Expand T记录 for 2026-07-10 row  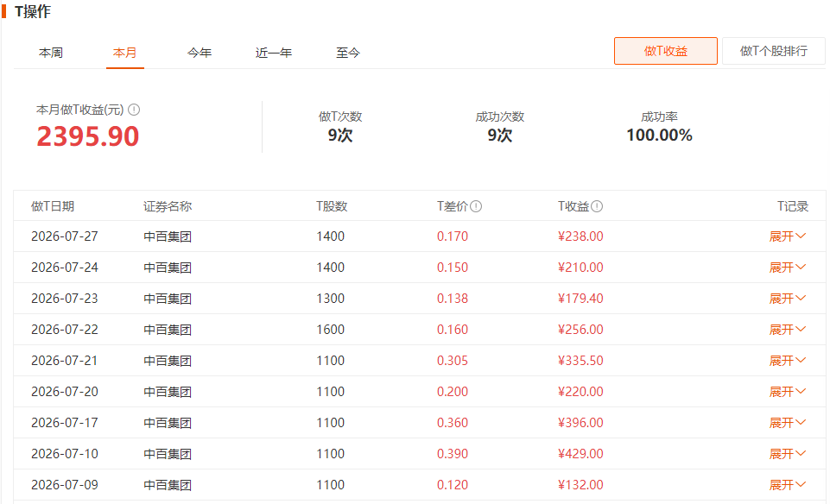coord(787,454)
